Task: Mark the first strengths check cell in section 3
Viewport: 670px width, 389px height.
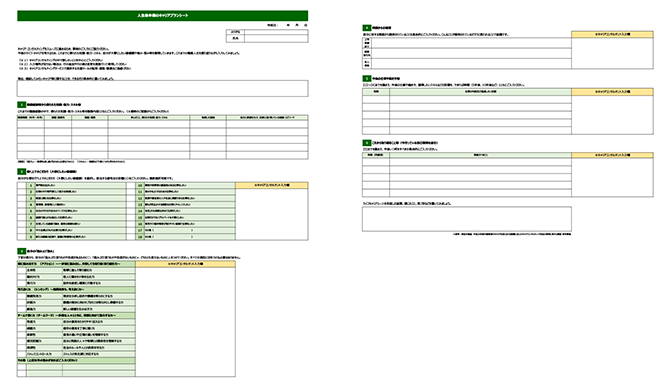Action: click(22, 270)
